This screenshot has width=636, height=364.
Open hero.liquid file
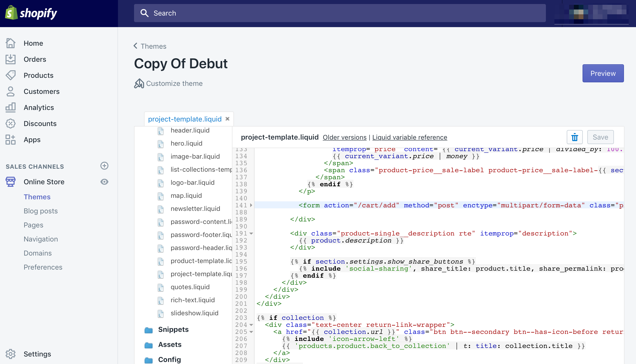click(186, 143)
